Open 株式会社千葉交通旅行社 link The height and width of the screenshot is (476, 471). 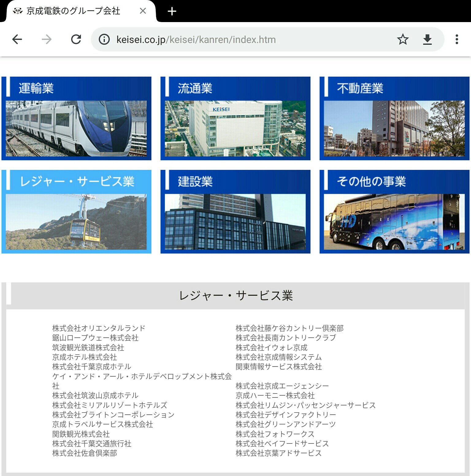point(92,443)
